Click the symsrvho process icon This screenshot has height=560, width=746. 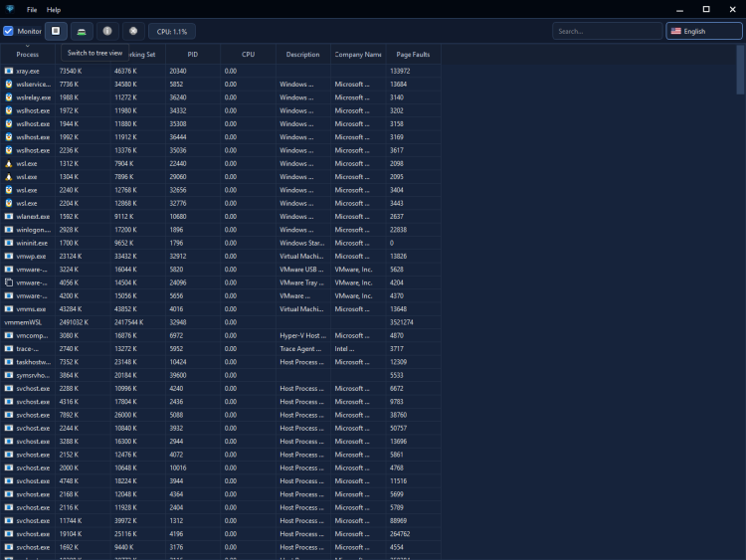point(9,375)
